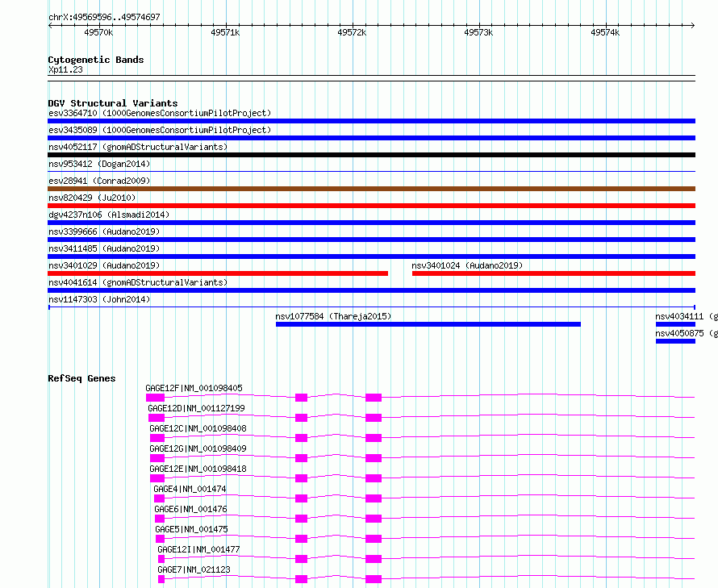This screenshot has width=718, height=588.
Task: Select the GAGE4|NM_001474 gene label
Action: 190,489
